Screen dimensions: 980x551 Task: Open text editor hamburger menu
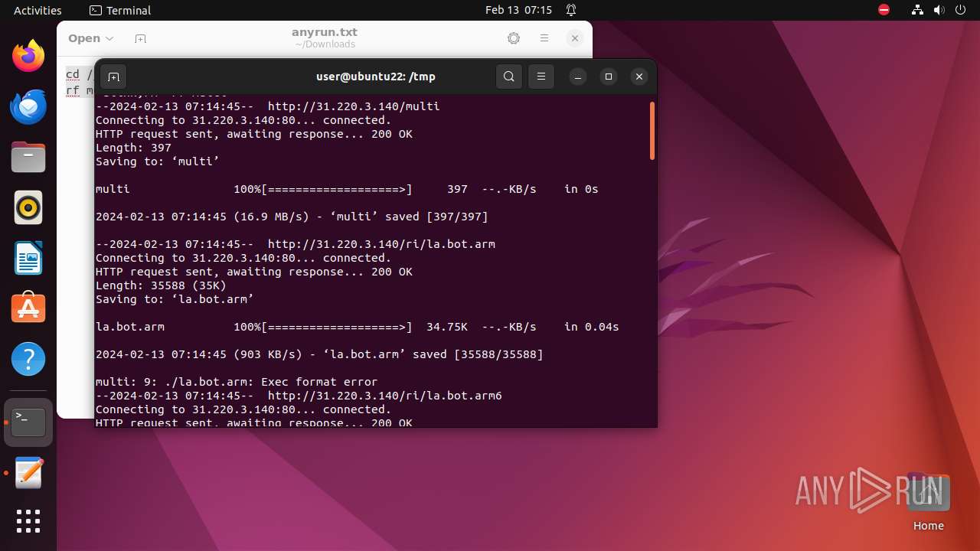tap(544, 38)
